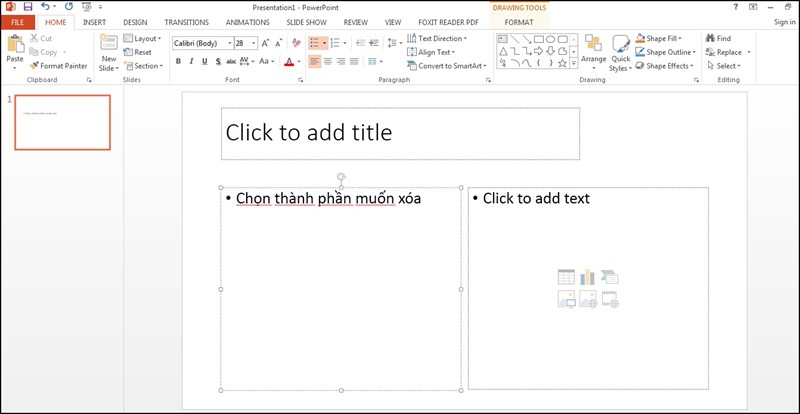Screen dimensions: 800x414
Task: Justify the paragraph text
Action: [x=354, y=61]
